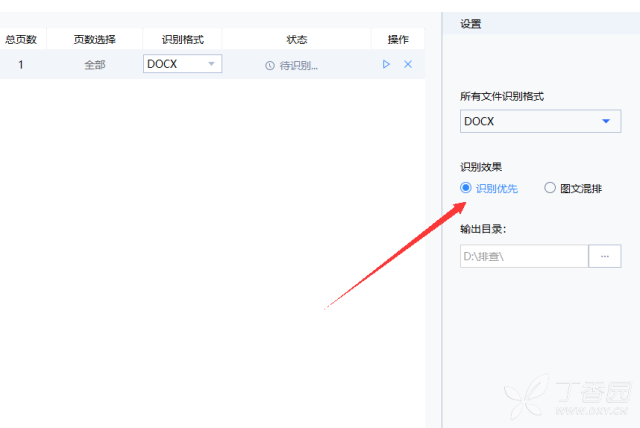Click the 页数选择 column header
640x428 pixels.
pyautogui.click(x=95, y=39)
